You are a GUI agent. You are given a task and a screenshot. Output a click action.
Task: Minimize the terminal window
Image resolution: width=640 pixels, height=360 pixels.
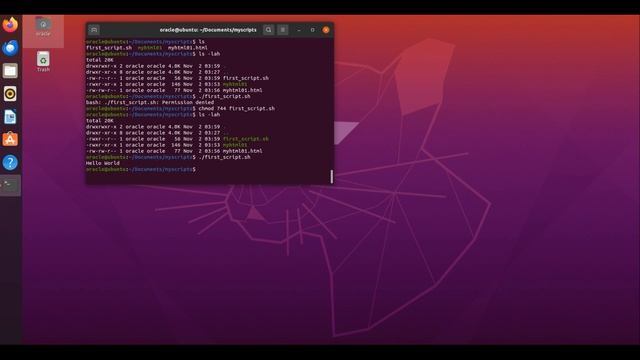click(x=299, y=30)
